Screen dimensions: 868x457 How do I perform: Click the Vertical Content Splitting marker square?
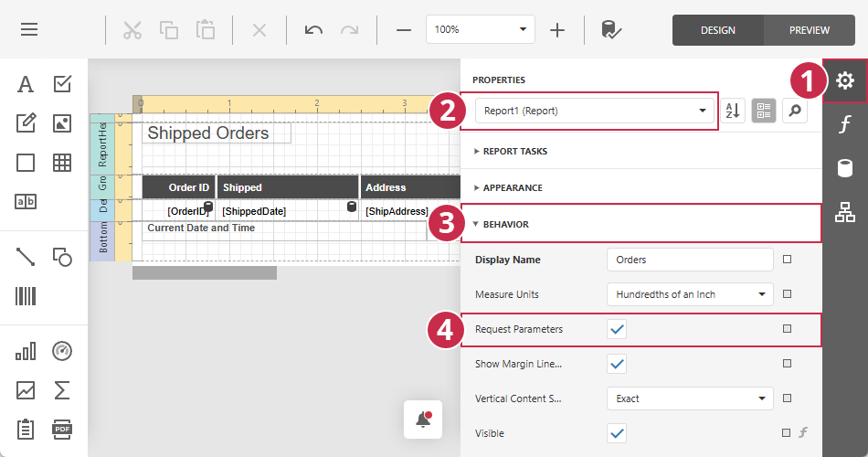click(788, 399)
